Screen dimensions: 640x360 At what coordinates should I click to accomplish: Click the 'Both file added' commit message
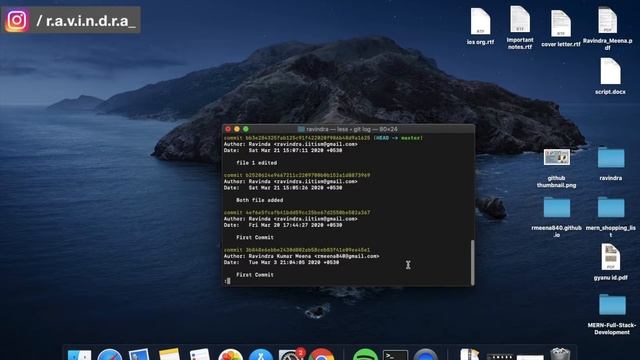[260, 200]
